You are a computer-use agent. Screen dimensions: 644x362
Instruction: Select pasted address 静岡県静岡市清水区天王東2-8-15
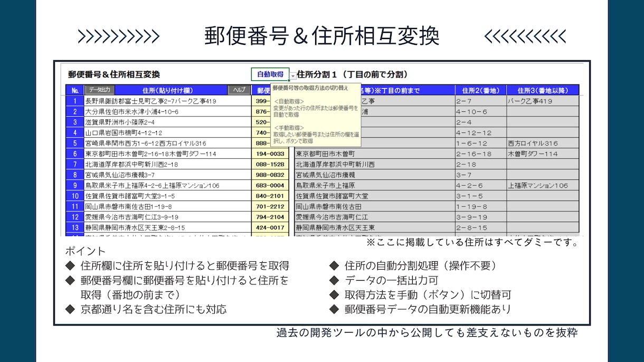[167, 227]
